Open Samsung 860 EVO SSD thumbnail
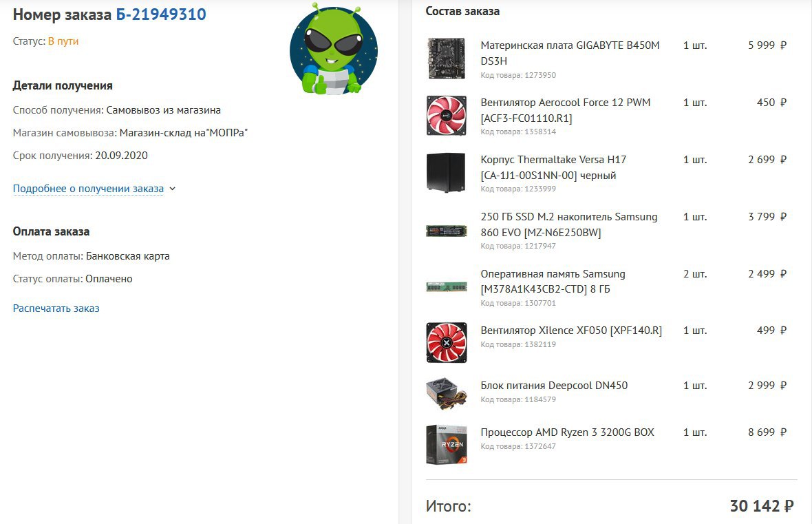 click(x=447, y=230)
